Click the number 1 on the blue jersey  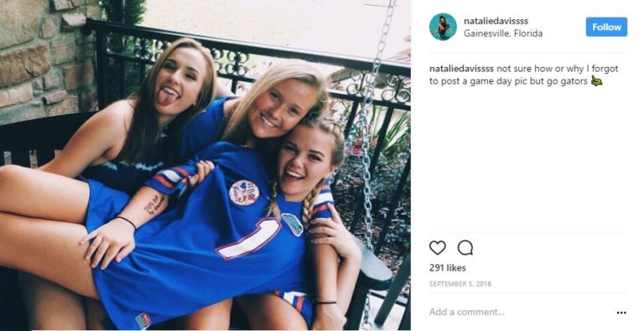(249, 238)
